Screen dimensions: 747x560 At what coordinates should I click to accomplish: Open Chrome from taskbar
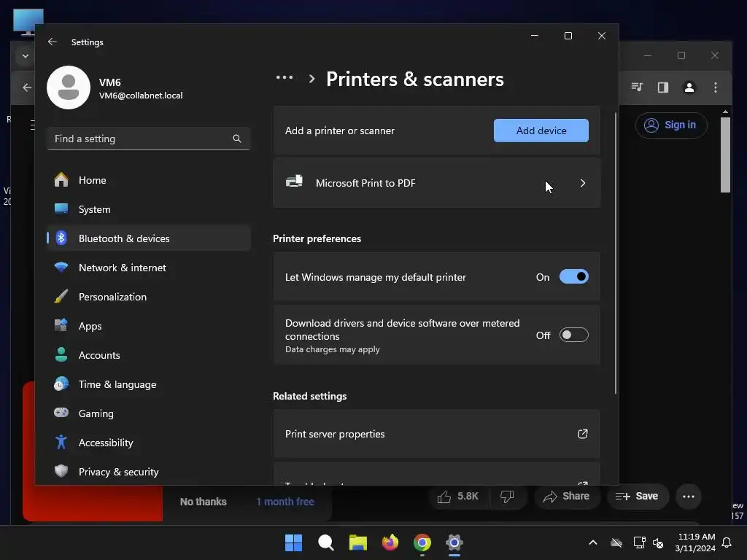(422, 542)
